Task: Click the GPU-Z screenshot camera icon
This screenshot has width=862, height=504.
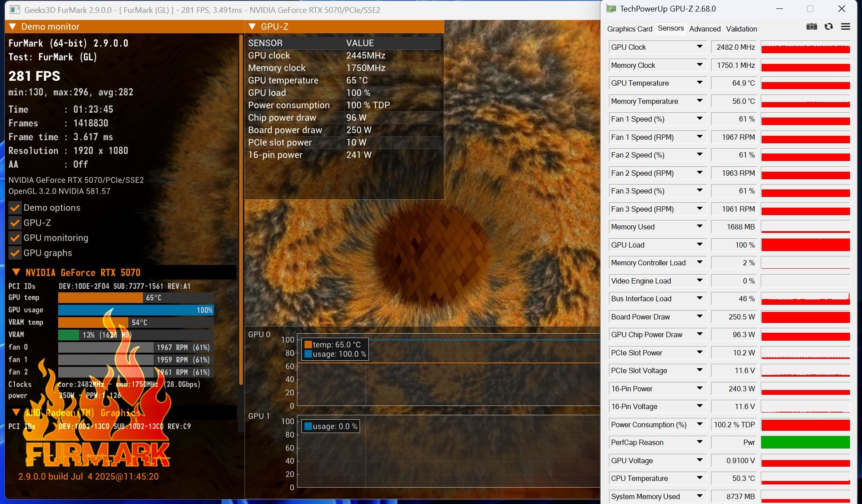Action: point(811,27)
